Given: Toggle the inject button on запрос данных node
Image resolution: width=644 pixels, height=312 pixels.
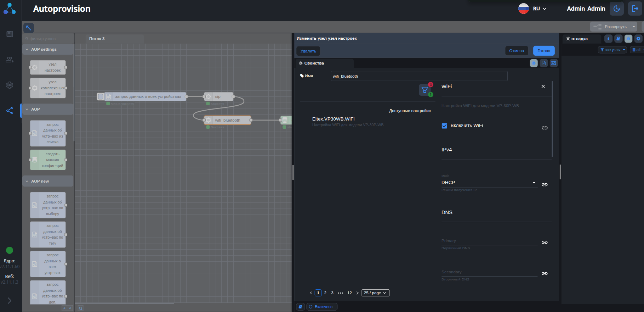Looking at the screenshot, I should coord(101,96).
